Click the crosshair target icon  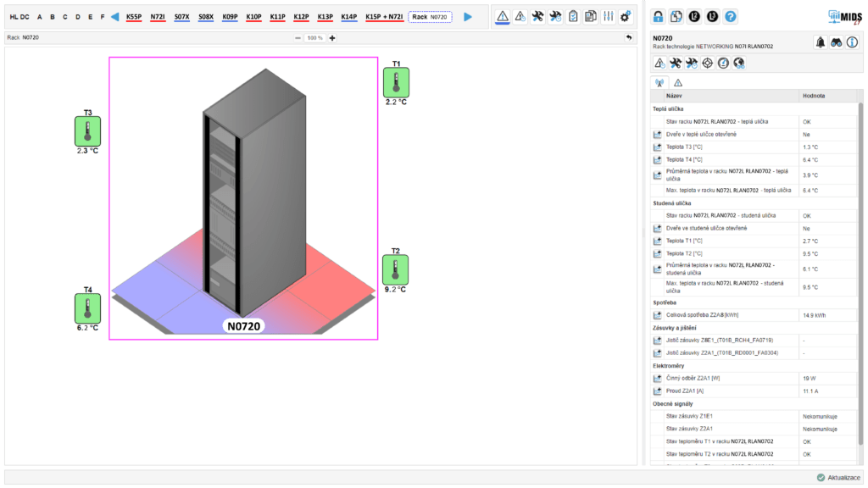pos(707,64)
